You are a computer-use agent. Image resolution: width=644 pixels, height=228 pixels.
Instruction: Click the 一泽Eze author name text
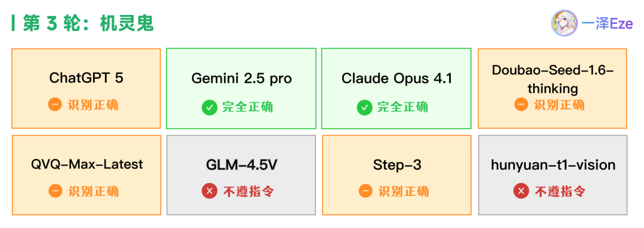tap(607, 24)
